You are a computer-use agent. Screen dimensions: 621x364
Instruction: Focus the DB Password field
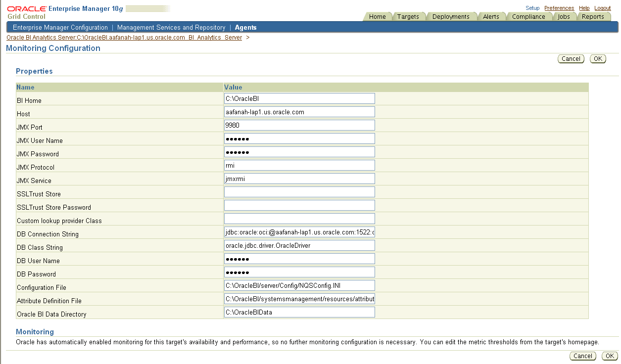click(x=299, y=272)
